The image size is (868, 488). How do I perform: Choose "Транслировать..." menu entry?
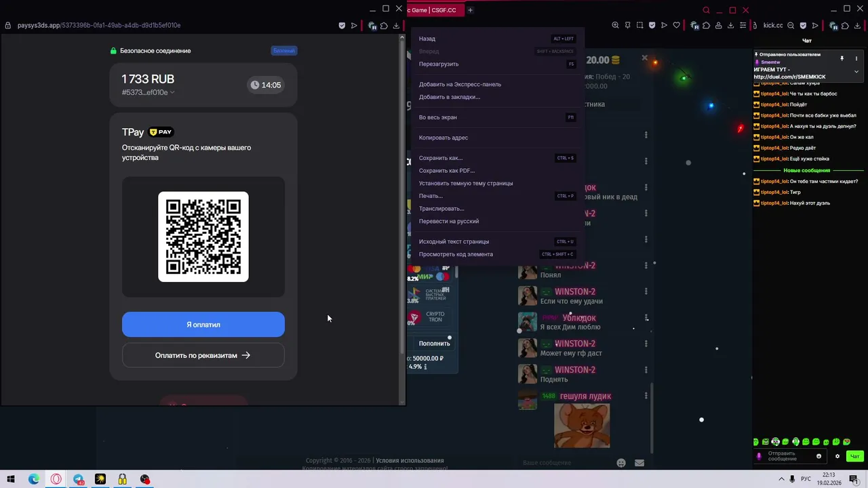click(497, 209)
